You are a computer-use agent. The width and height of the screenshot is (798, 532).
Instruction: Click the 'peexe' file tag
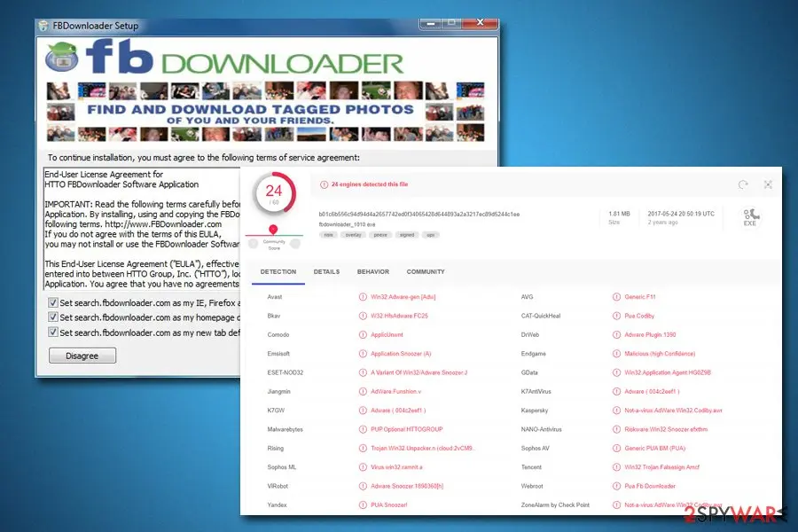pyautogui.click(x=380, y=235)
